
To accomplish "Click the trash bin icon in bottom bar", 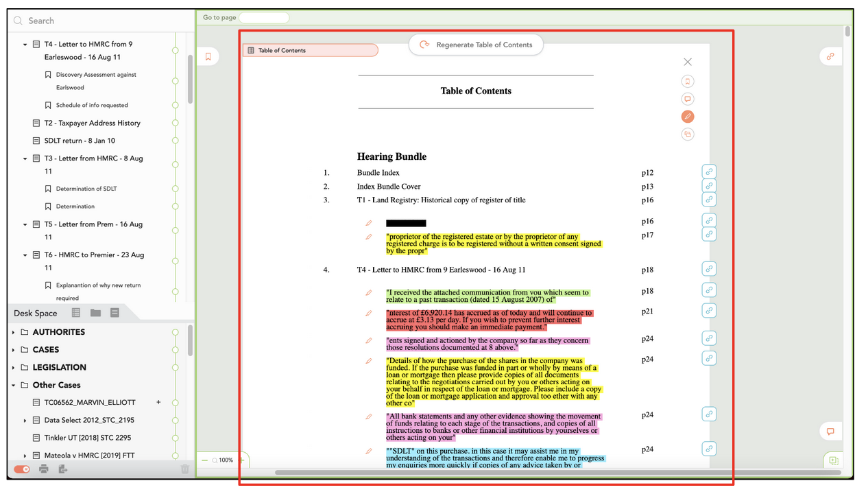I will point(184,469).
